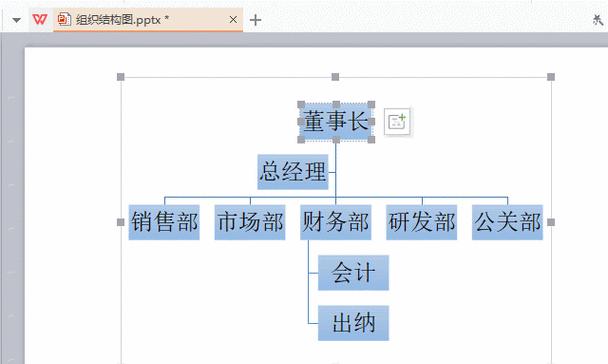608x364 pixels.
Task: Select the 财务部 box
Action: pyautogui.click(x=336, y=222)
